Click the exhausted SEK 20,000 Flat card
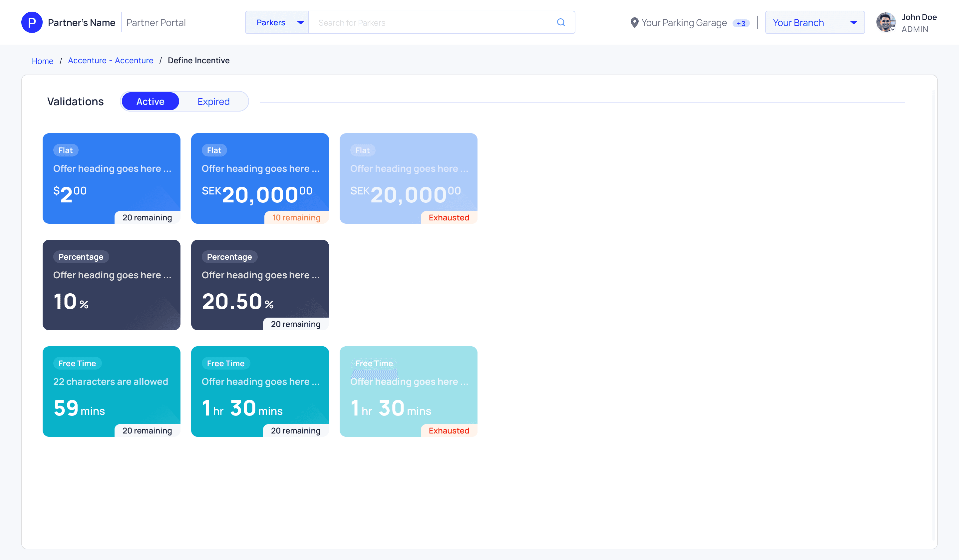Screen dimensions: 959x560 [408, 178]
